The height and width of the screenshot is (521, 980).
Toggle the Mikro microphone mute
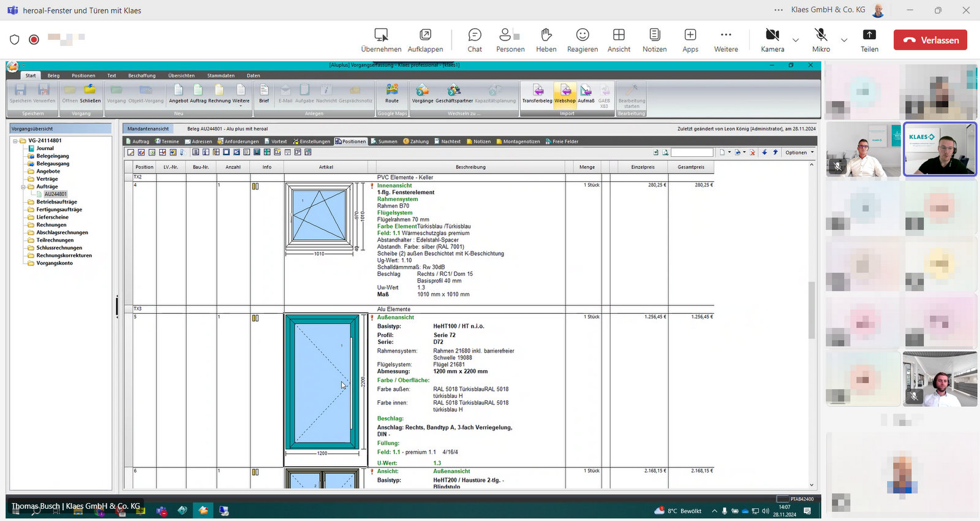821,40
